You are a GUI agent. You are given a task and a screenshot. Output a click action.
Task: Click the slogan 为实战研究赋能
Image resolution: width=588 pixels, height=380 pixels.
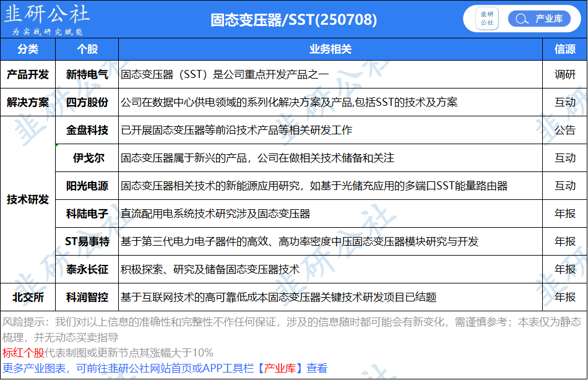47,32
